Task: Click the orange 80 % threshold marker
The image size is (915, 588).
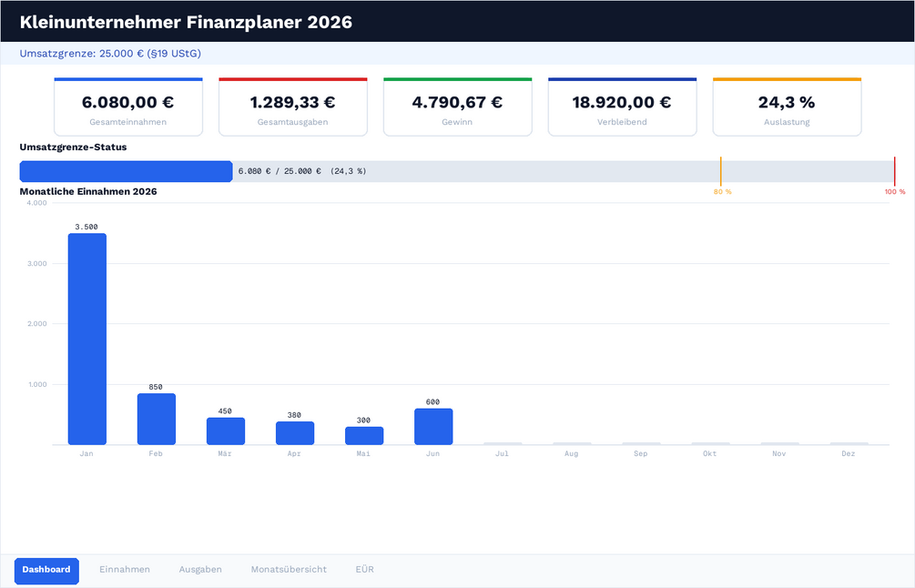Action: [x=721, y=171]
